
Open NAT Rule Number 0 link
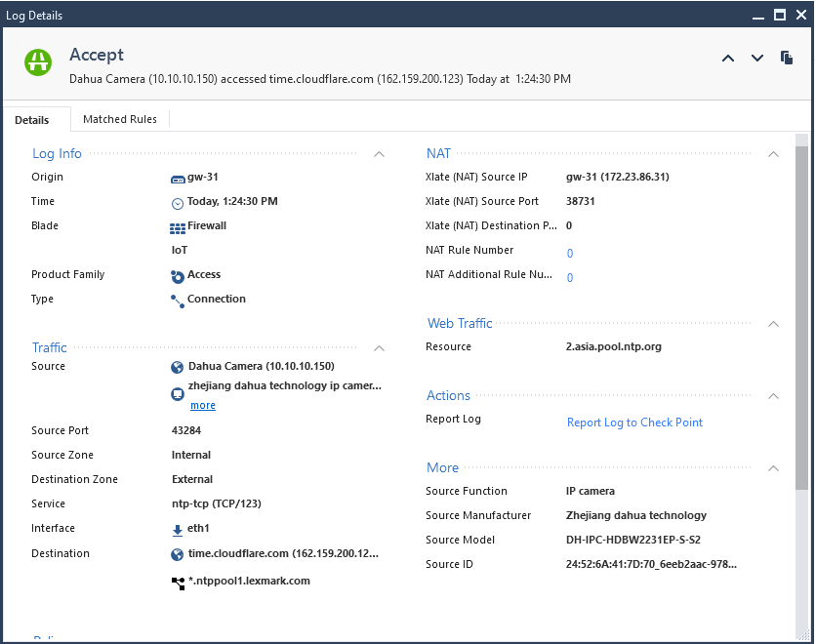[569, 251]
